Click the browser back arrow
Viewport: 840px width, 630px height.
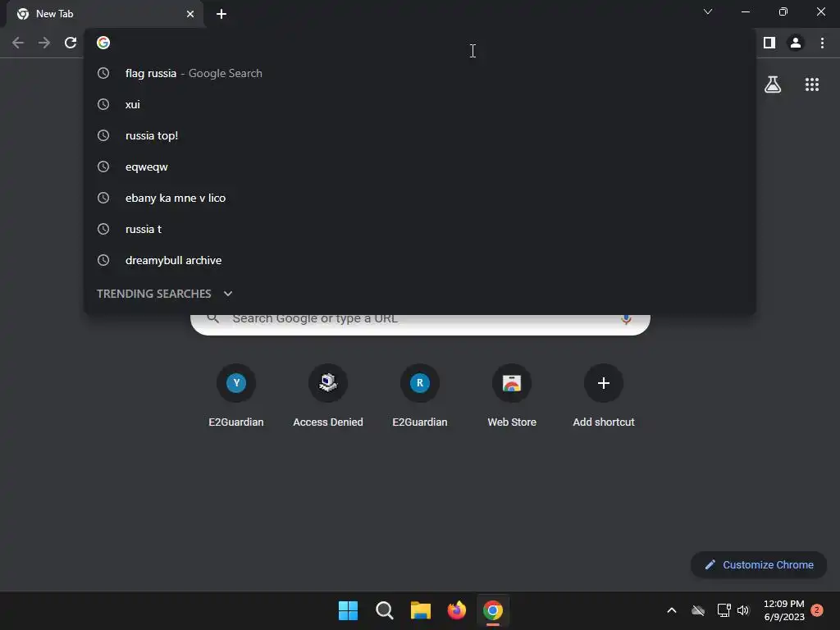tap(18, 43)
